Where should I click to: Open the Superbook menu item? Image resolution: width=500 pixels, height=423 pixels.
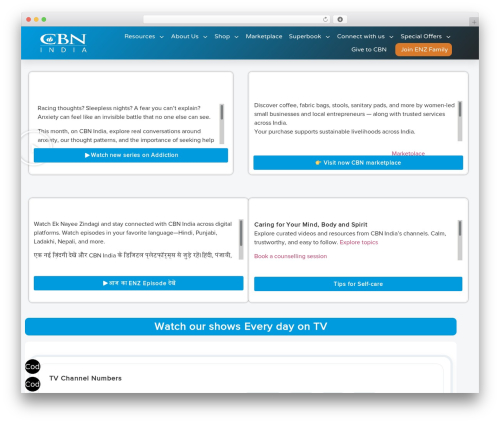[x=305, y=36]
